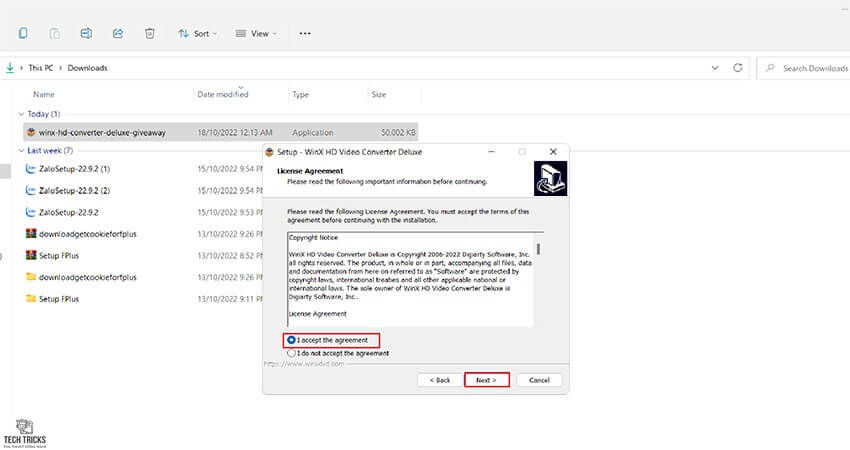Click the Paste icon in Explorer toolbar
This screenshot has width=850, height=450.
[x=54, y=33]
